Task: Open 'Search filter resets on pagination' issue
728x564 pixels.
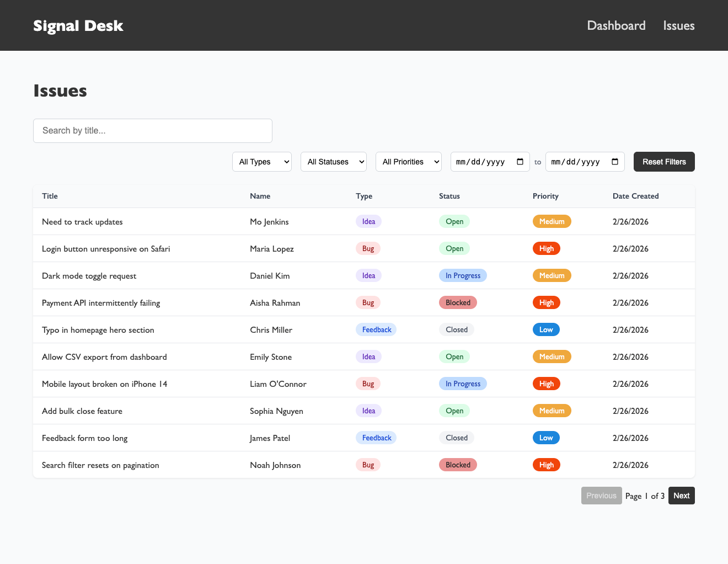Action: click(x=100, y=465)
